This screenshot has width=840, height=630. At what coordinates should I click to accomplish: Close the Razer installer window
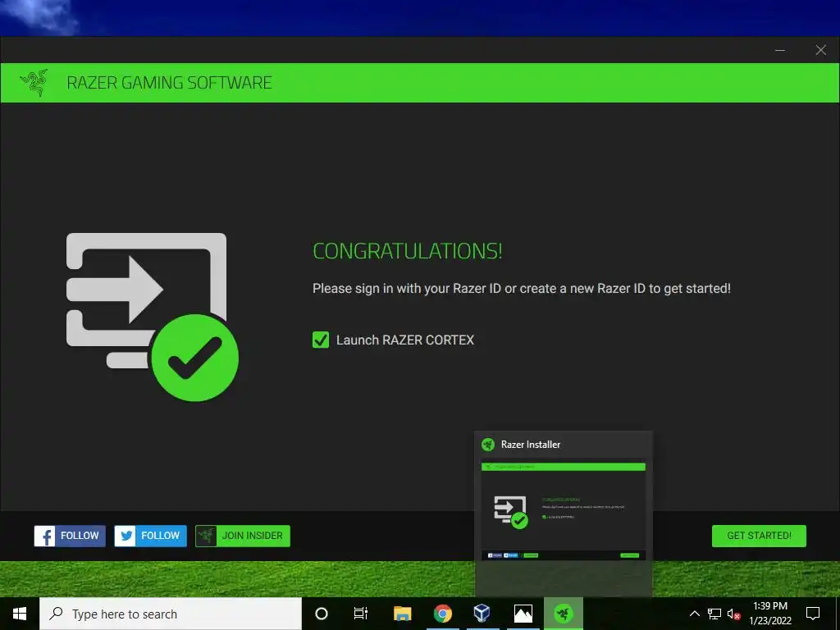click(820, 50)
